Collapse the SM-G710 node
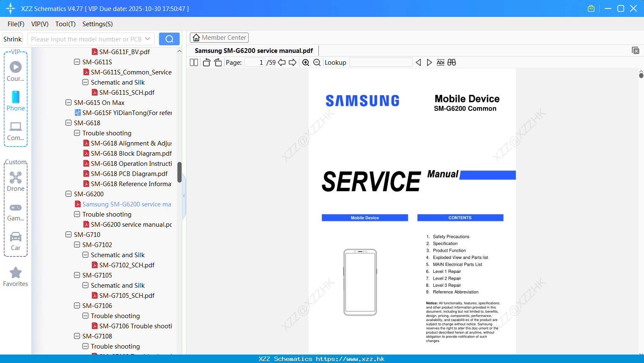 (x=69, y=234)
